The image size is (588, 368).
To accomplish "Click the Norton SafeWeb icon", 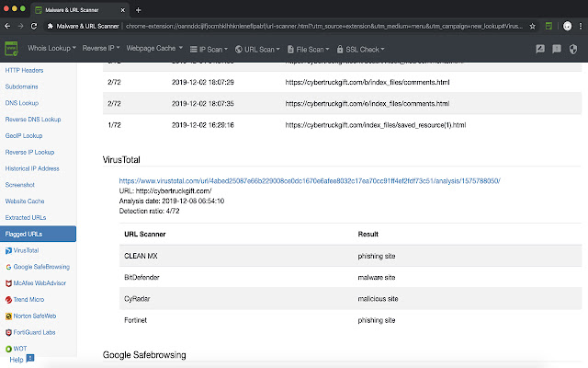I will (8, 316).
